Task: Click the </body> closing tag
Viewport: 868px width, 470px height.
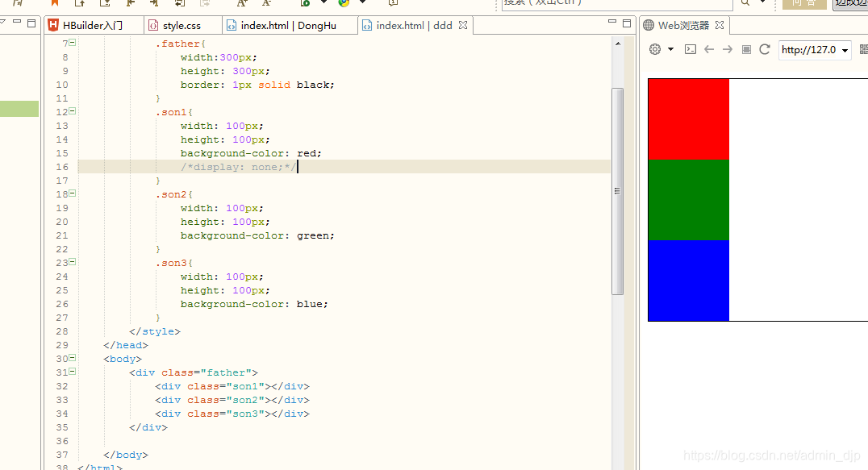Action: tap(126, 455)
